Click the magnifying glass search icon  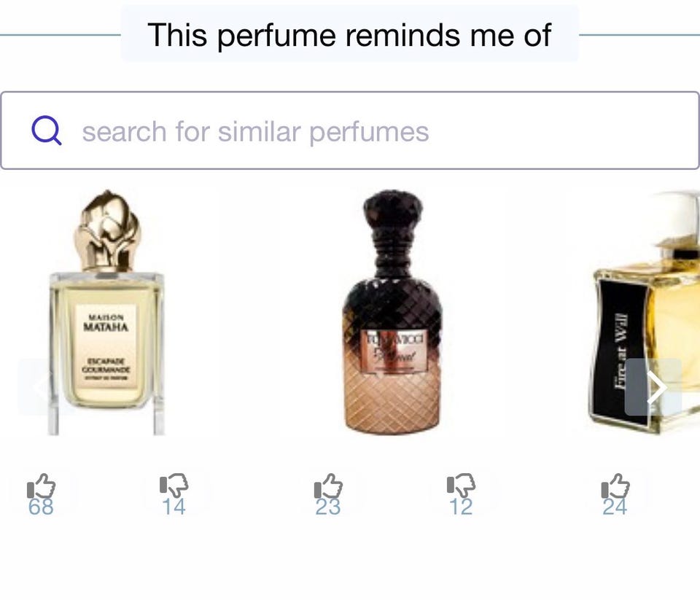click(47, 130)
